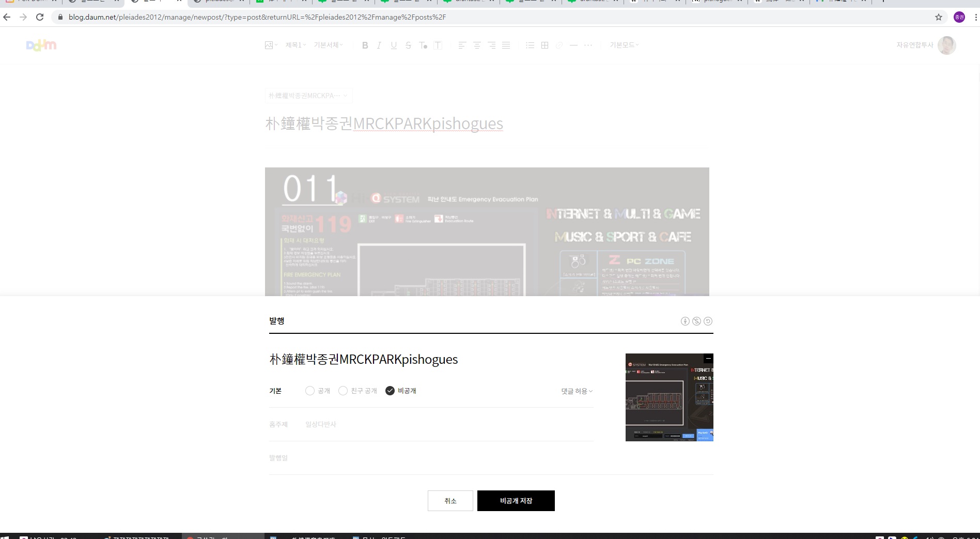
Task: Click the non-commercial license icon
Action: click(x=696, y=321)
